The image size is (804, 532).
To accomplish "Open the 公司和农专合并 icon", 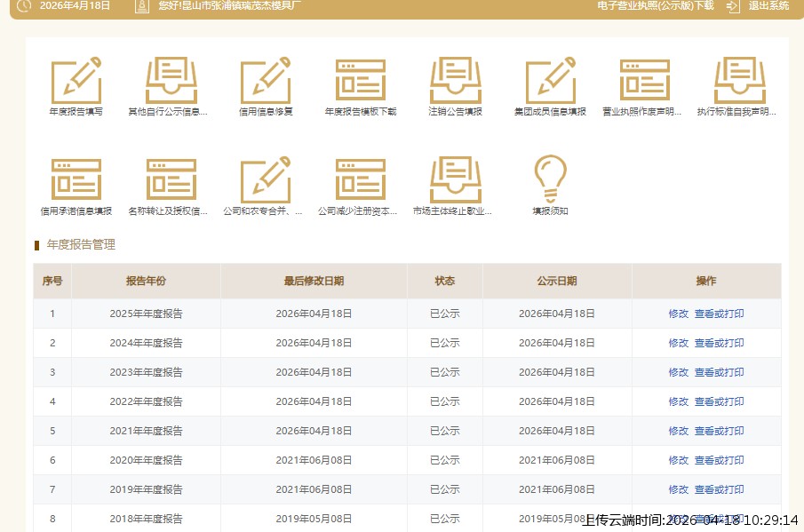I will point(266,181).
